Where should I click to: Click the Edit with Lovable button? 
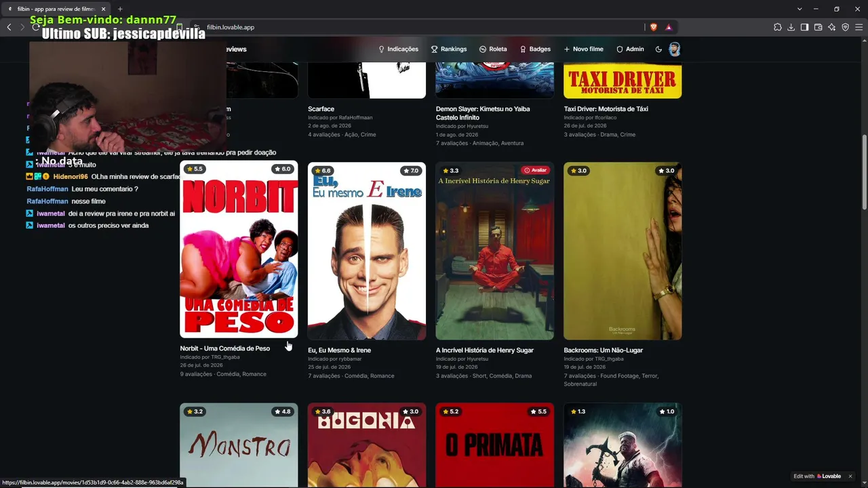pos(817,476)
